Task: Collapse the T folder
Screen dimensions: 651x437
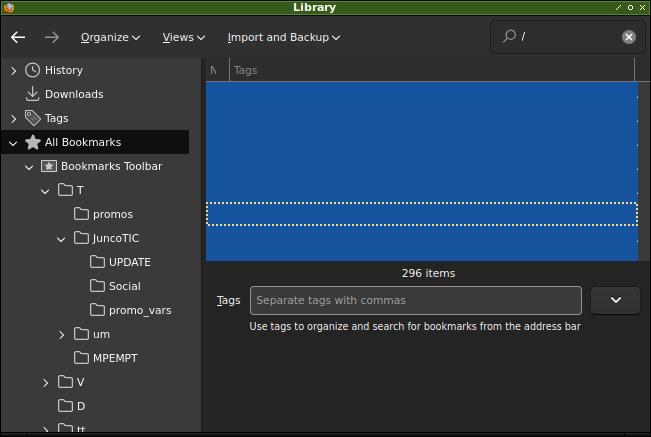Action: 45,191
